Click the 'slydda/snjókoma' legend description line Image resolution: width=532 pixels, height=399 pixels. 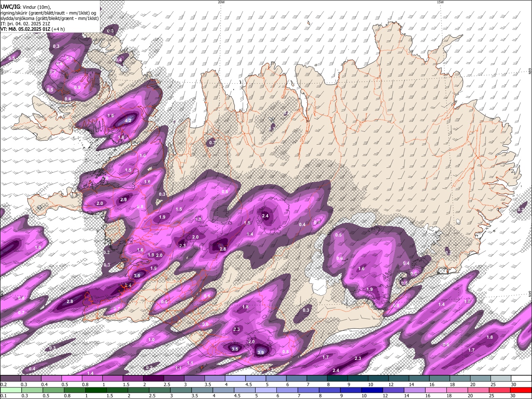(49, 18)
